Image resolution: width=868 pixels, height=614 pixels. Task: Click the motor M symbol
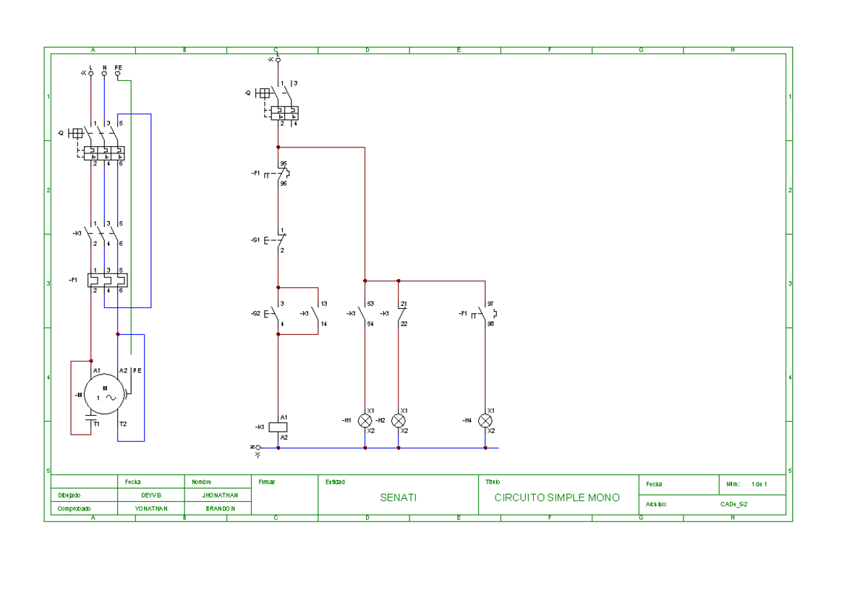click(103, 394)
